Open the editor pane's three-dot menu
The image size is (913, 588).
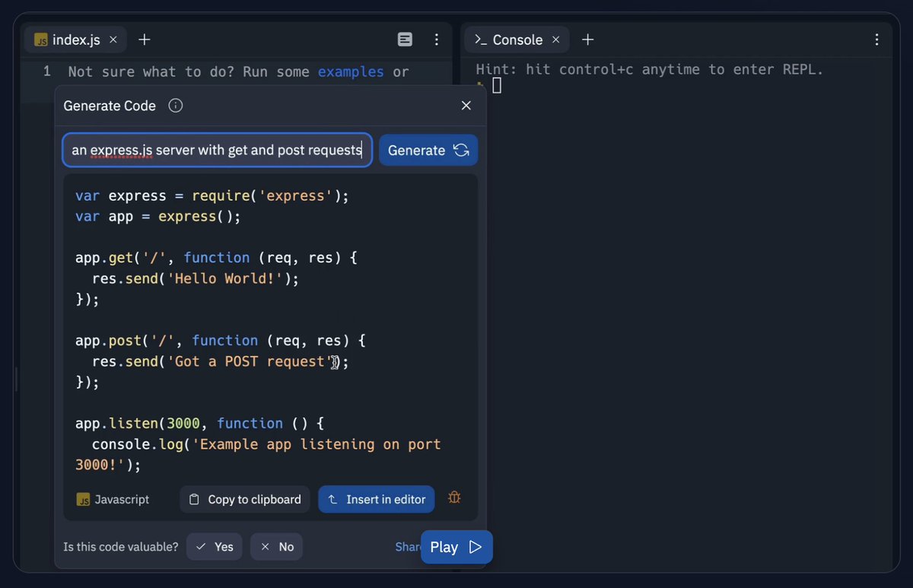point(436,40)
